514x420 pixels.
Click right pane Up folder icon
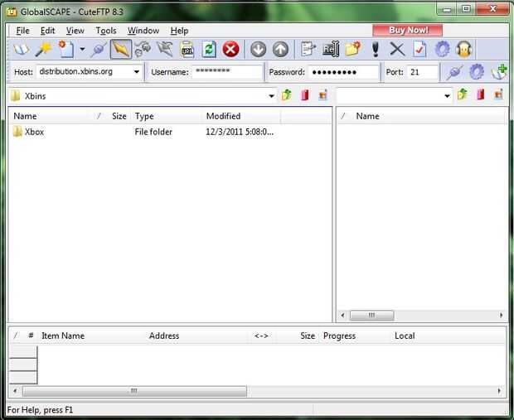463,95
